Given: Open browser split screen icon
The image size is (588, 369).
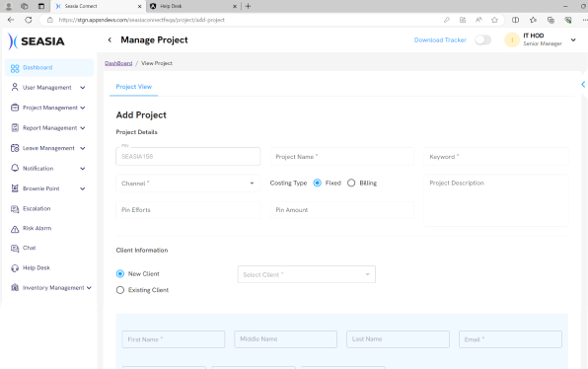Looking at the screenshot, I should 516,20.
